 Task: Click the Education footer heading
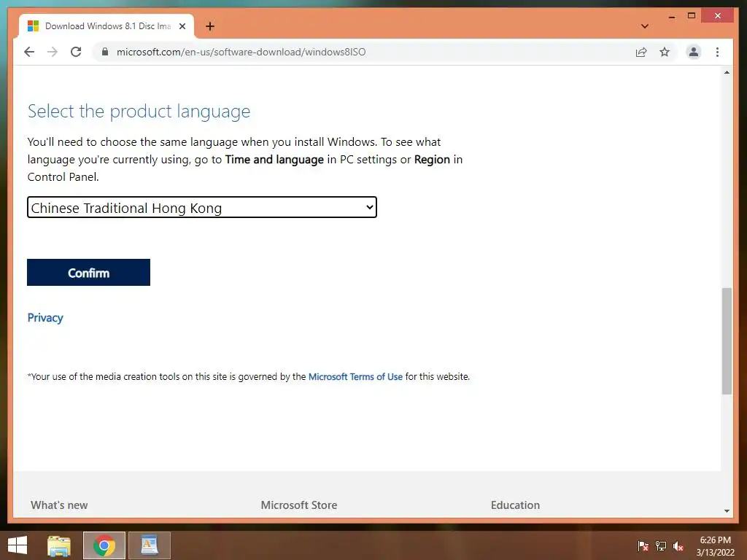click(x=516, y=505)
